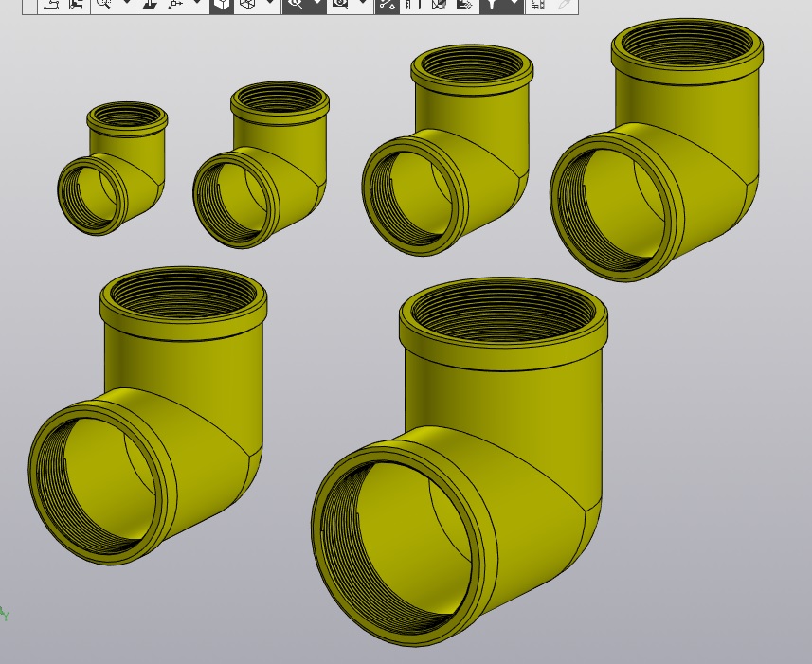Expand the orientation axes dropdown arrow
Screen dimensions: 812x664
click(197, 3)
